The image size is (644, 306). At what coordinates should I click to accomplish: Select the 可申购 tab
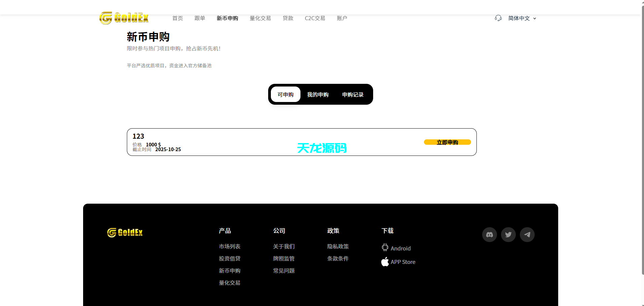coord(285,94)
